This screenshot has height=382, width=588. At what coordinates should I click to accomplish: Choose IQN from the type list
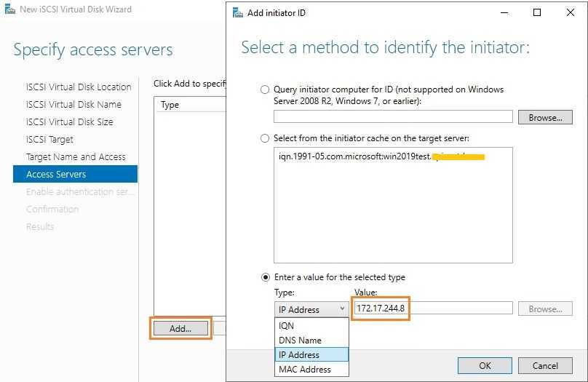(x=287, y=326)
